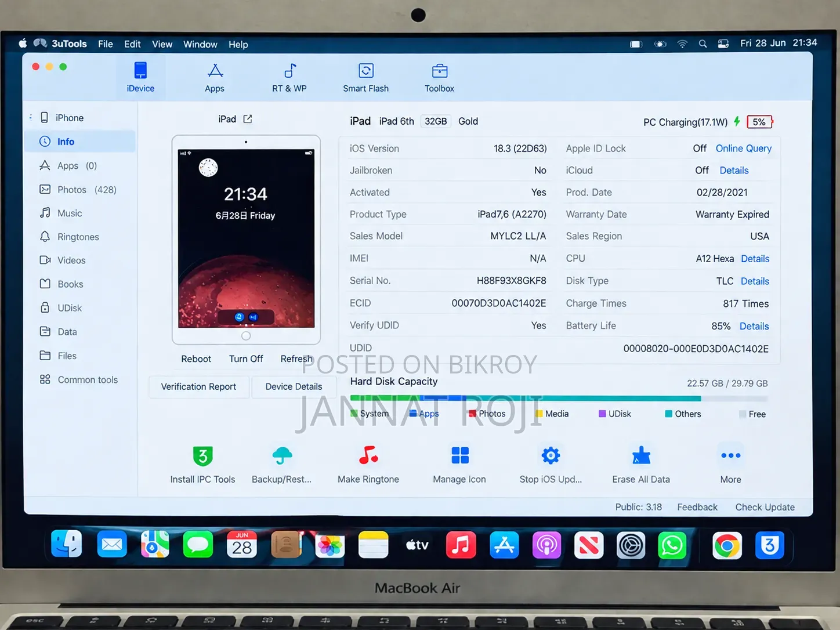Open CPU Details link
Viewport: 840px width, 630px height.
755,259
